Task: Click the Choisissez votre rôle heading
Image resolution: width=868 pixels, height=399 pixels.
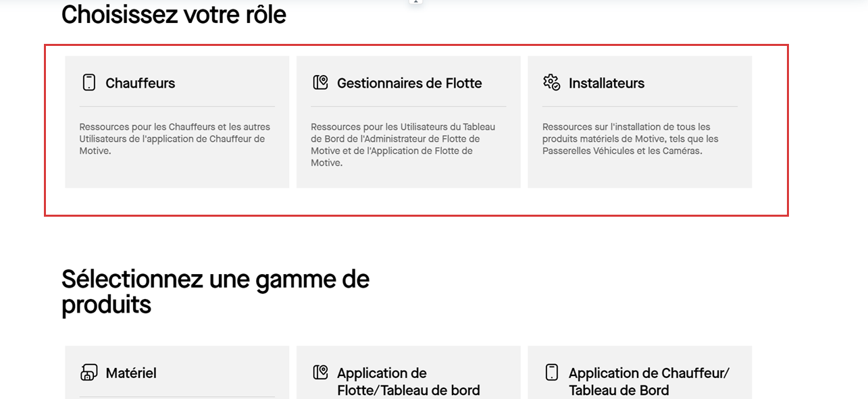Action: (174, 14)
